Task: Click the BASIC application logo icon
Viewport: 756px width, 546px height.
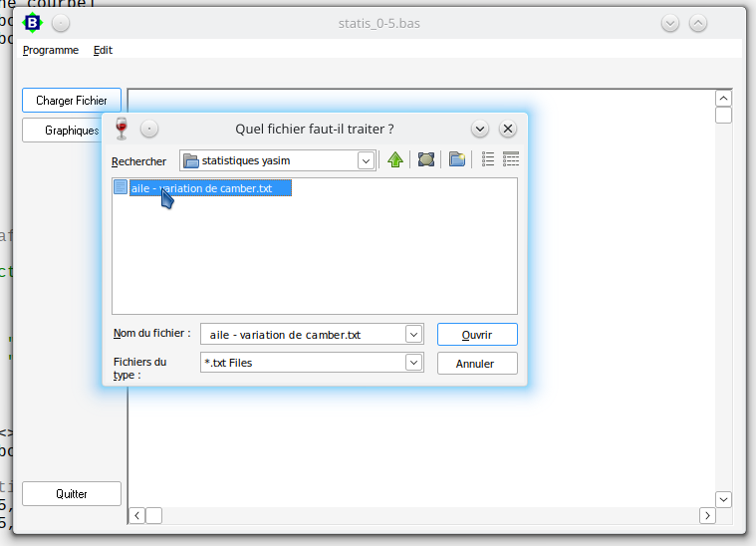Action: (33, 23)
